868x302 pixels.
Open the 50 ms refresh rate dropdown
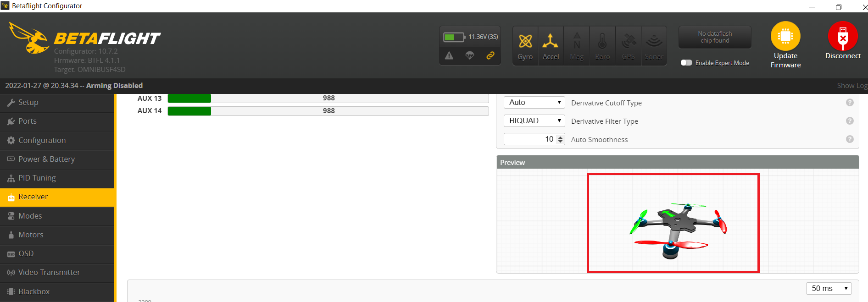click(829, 288)
